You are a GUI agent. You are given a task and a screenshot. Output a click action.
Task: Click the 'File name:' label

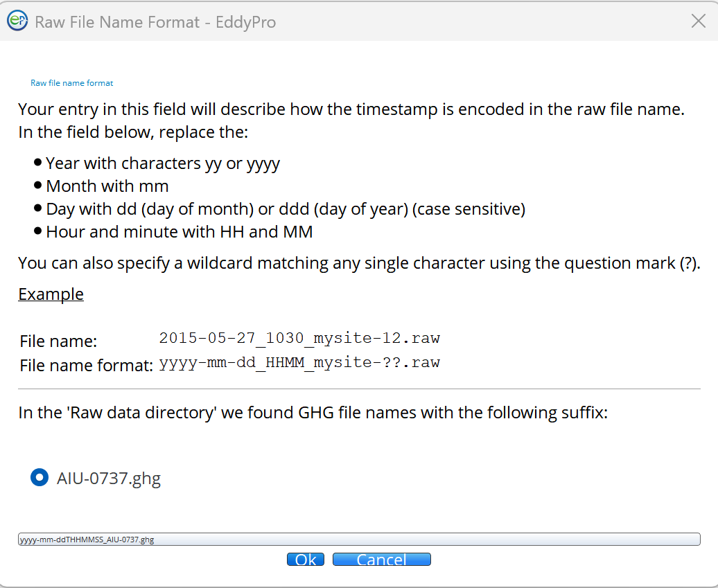click(x=58, y=341)
